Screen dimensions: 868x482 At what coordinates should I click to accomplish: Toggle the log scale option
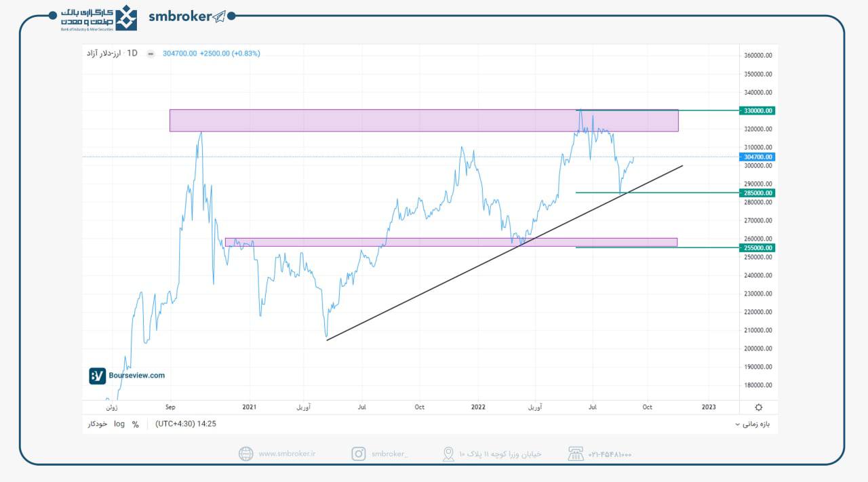pyautogui.click(x=119, y=424)
